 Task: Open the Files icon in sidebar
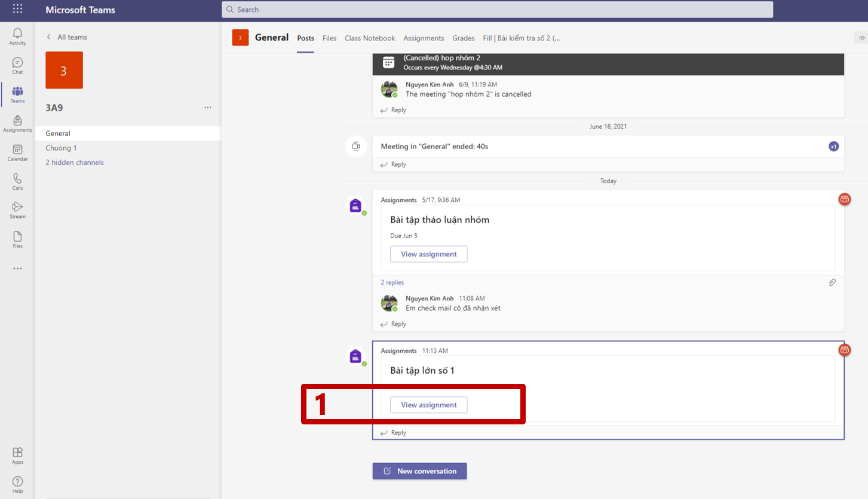pyautogui.click(x=17, y=239)
